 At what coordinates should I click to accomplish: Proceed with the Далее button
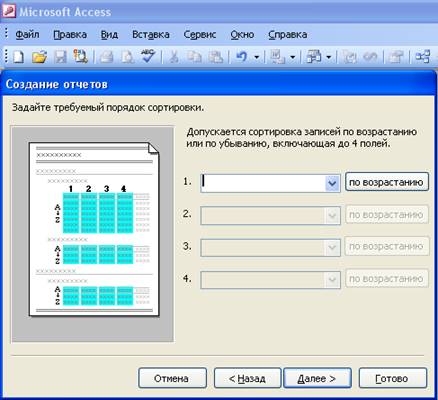tap(317, 378)
